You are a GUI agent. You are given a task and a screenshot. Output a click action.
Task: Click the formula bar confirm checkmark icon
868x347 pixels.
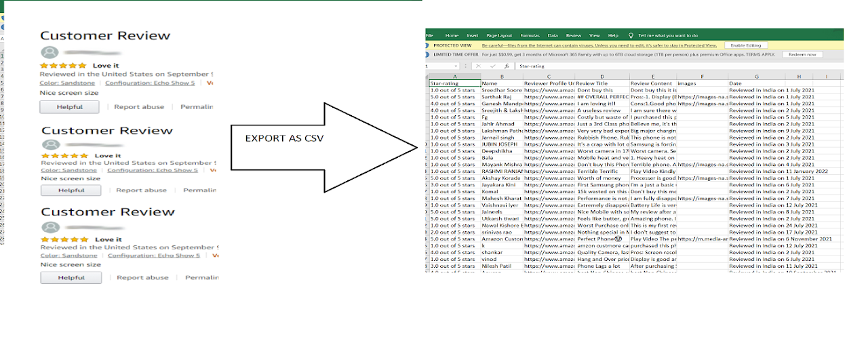coord(492,66)
